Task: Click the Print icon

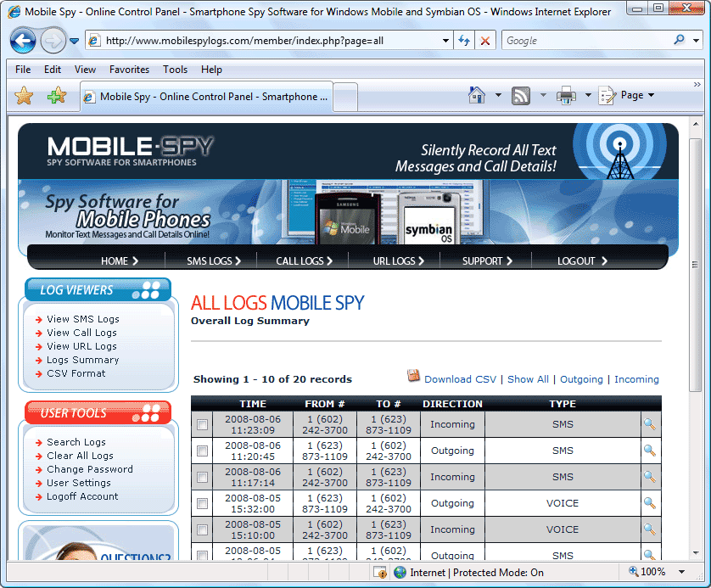Action: (566, 96)
